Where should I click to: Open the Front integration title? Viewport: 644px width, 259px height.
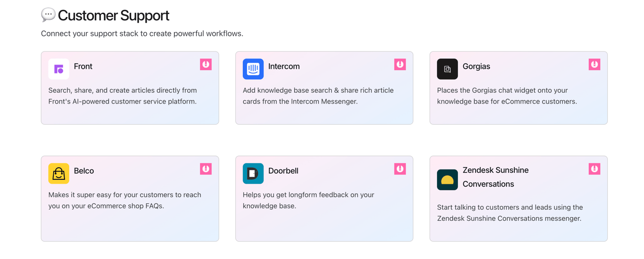tap(83, 66)
